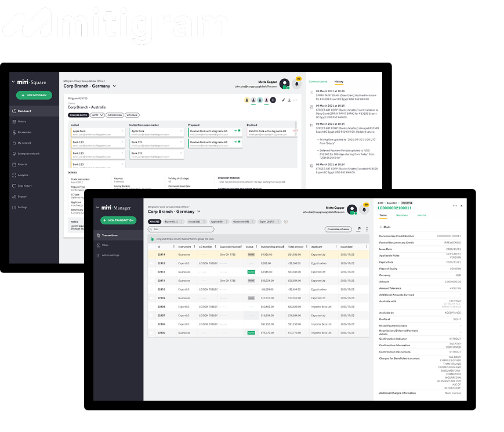Viewport: 504px width, 432px height.
Task: Click the notification bell in the miti Manager window
Action: [x=364, y=209]
